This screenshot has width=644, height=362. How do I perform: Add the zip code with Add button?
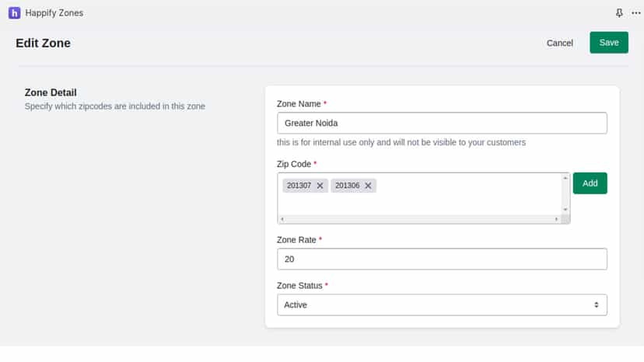click(590, 183)
